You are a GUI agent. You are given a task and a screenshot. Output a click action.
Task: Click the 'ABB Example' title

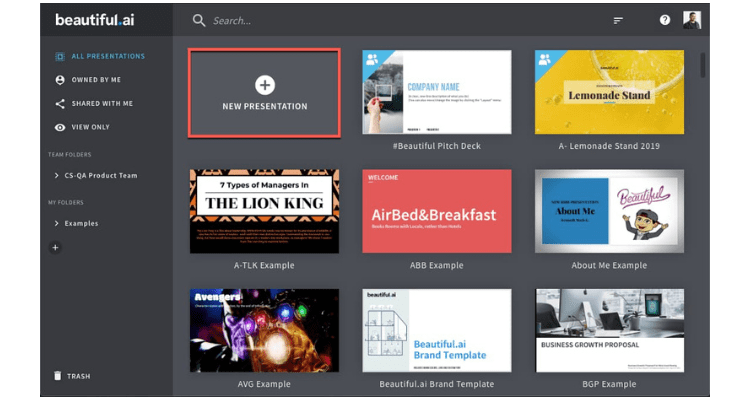click(x=437, y=265)
